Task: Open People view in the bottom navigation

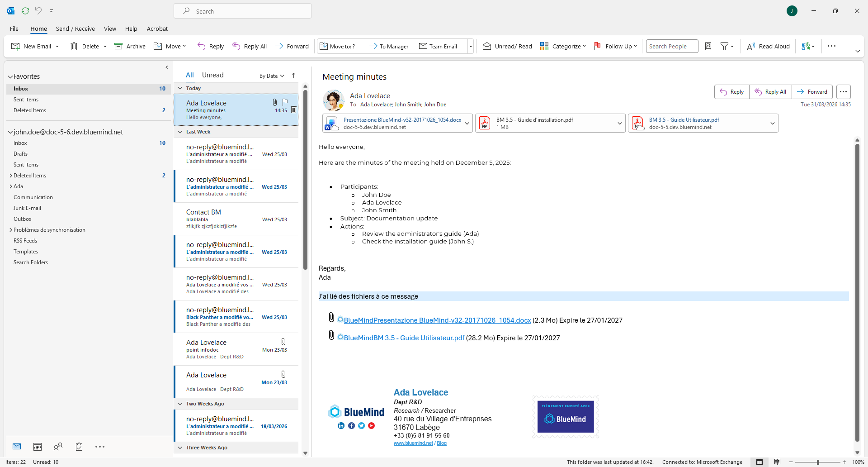Action: [x=58, y=447]
